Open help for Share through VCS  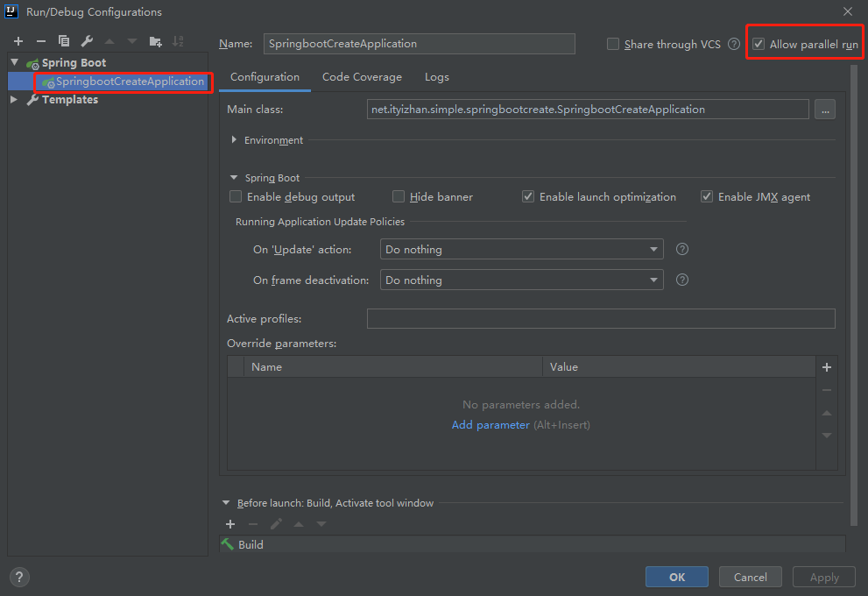click(x=734, y=45)
